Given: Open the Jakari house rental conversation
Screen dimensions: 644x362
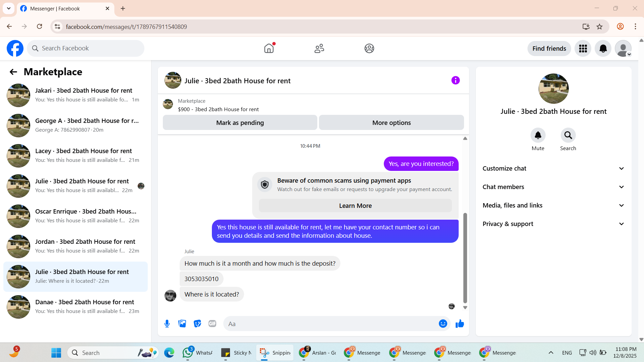Looking at the screenshot, I should tap(76, 95).
